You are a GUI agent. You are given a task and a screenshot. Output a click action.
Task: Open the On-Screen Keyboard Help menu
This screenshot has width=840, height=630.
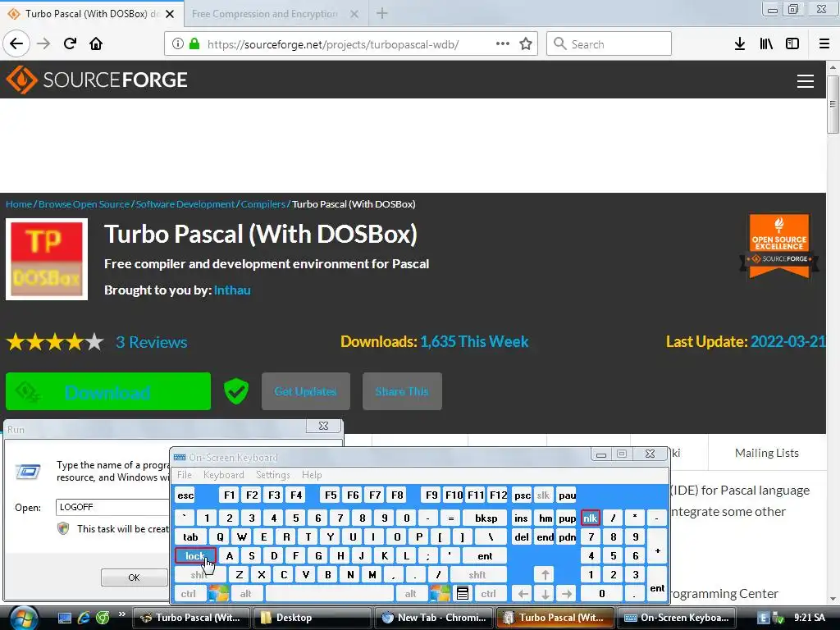tap(312, 475)
